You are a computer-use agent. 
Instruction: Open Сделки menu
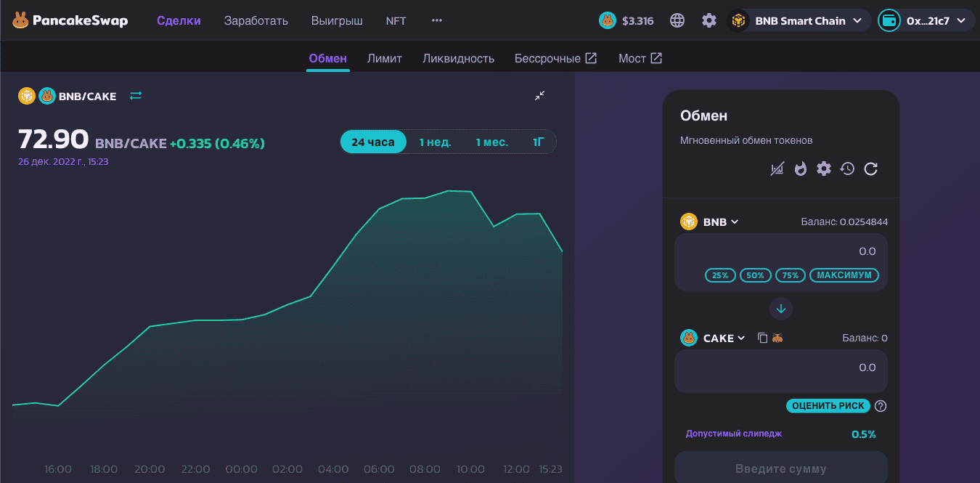pyautogui.click(x=179, y=20)
